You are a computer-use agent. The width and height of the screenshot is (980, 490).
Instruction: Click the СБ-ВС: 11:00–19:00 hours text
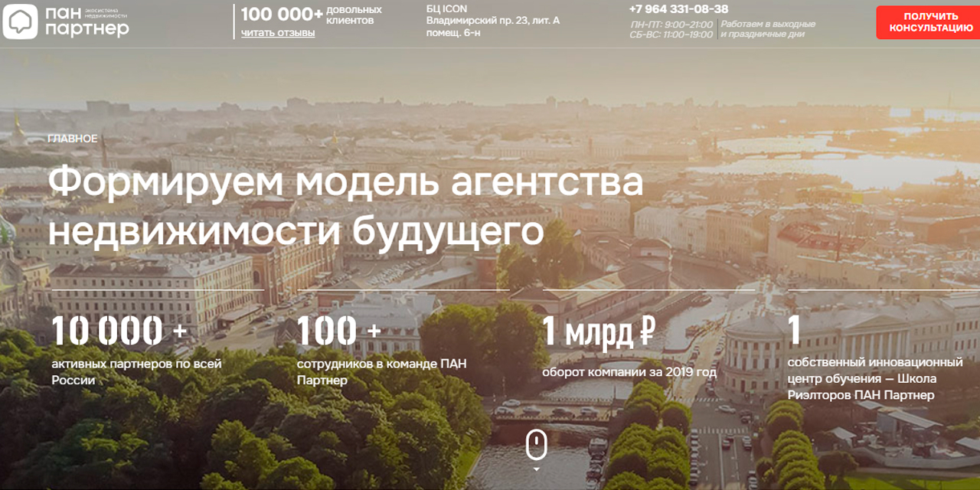(x=671, y=35)
